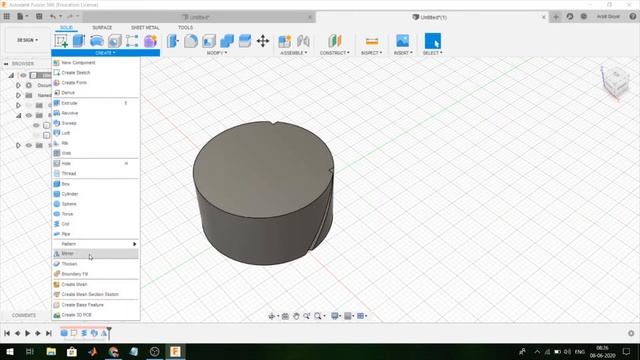Open the Construct dropdown menu
Screen dimensions: 640x360
click(x=335, y=53)
